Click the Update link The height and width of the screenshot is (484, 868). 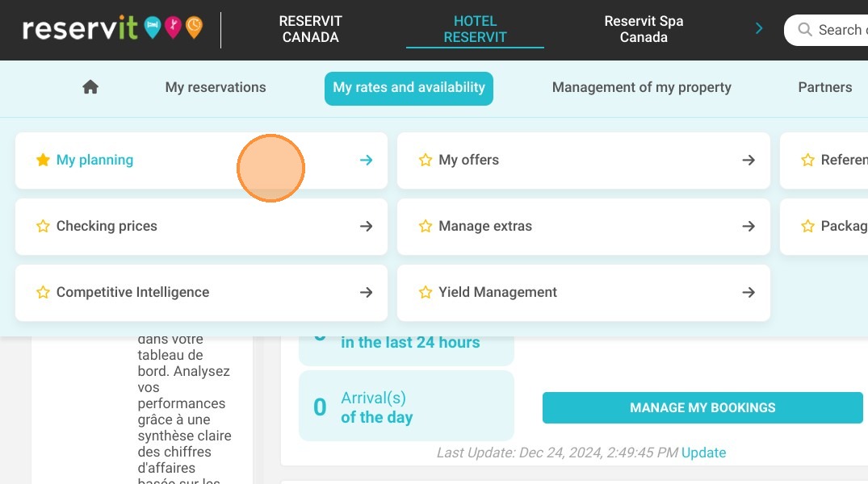pos(703,453)
